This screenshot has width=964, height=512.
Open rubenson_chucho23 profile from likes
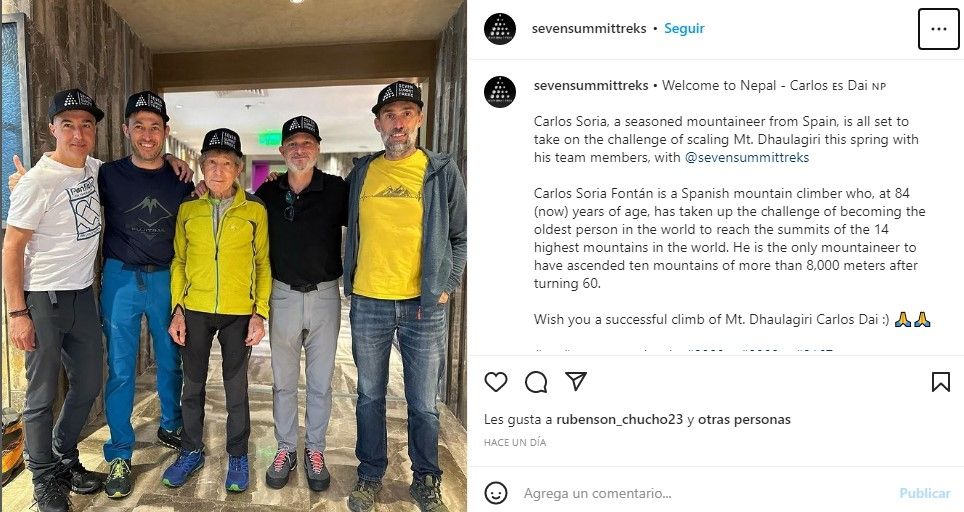click(620, 419)
